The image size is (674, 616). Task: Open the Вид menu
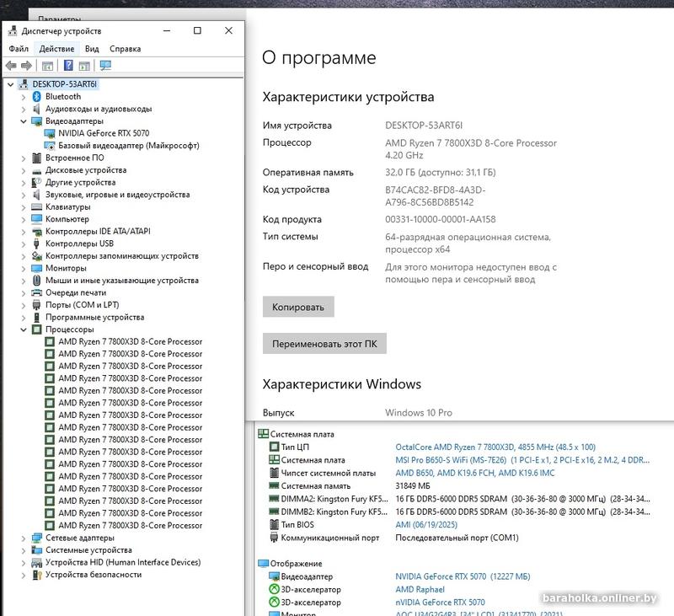tap(92, 49)
